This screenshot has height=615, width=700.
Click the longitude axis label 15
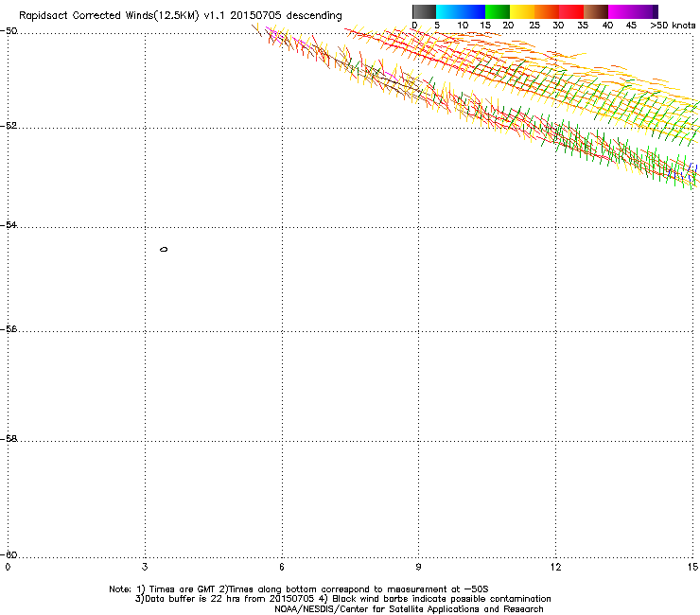(x=692, y=567)
